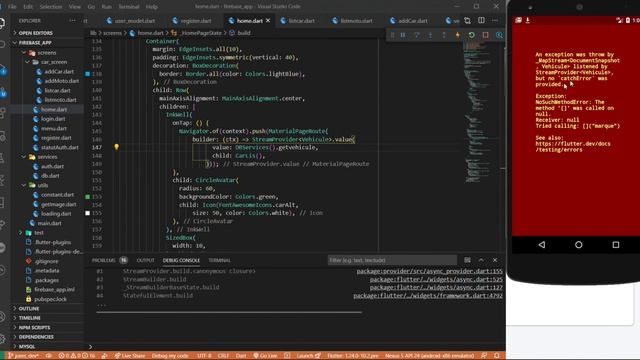Image resolution: width=640 pixels, height=360 pixels.
Task: Maximize the bottom panel with chevron
Action: point(481,260)
